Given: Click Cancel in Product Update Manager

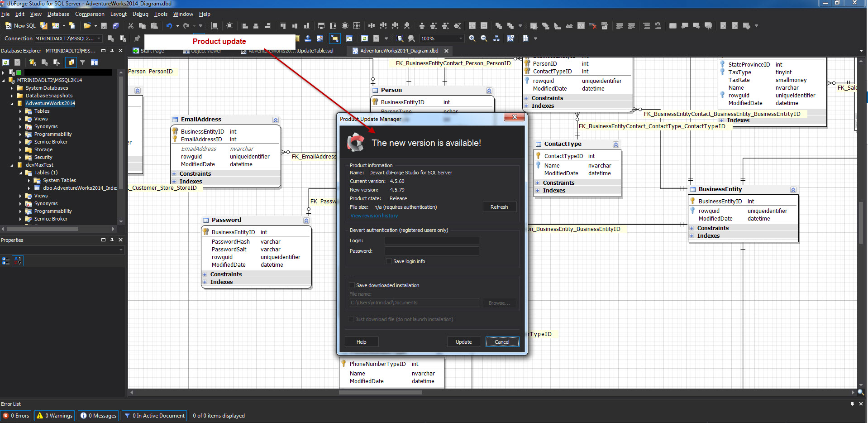Looking at the screenshot, I should tap(502, 342).
